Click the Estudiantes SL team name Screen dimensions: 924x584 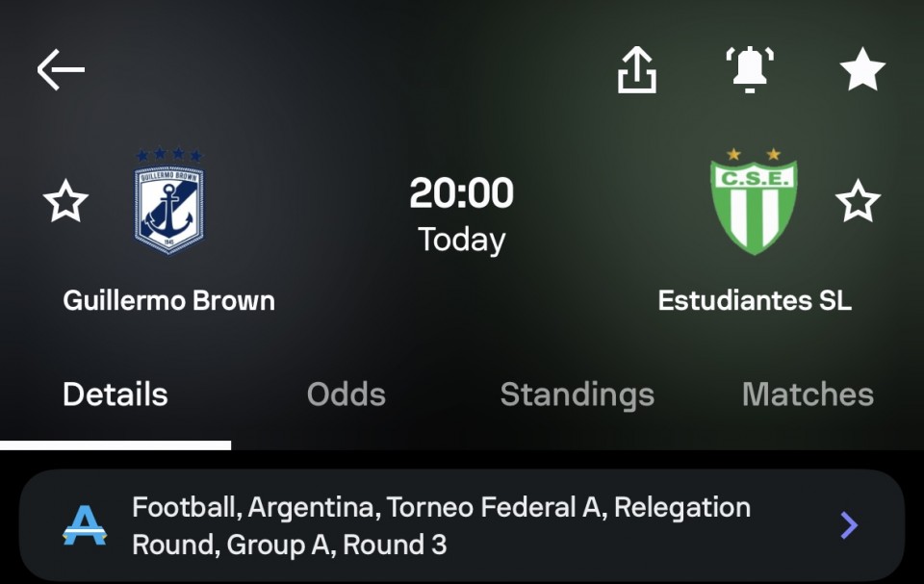(x=755, y=300)
